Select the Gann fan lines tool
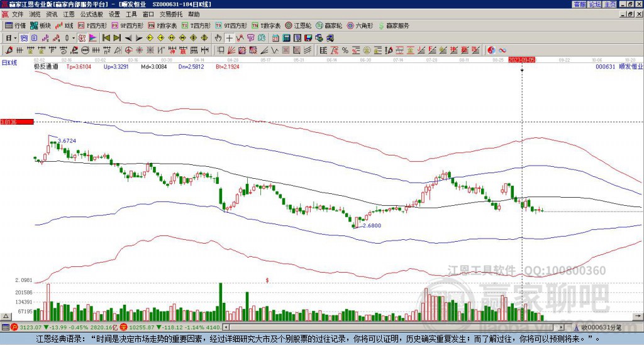This screenshot has width=644, height=345. click(x=231, y=50)
